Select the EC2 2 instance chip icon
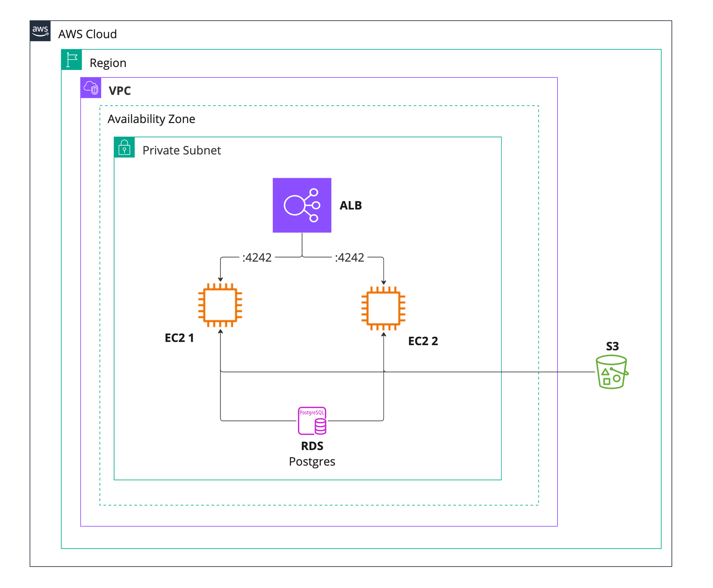The image size is (713, 588). coord(383,308)
